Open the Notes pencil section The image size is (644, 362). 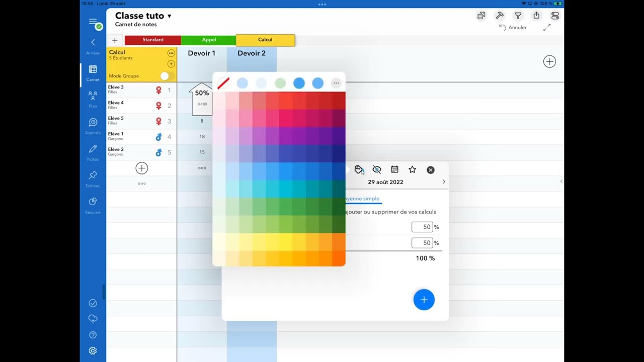(93, 152)
